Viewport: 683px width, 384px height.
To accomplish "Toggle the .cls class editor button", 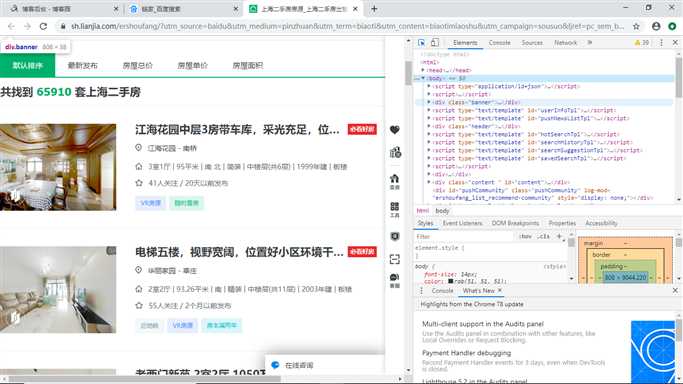I will (x=543, y=236).
